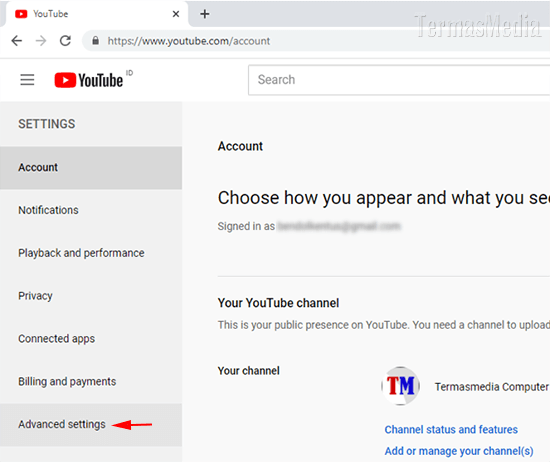
Task: Click Add or manage your channel(s)
Action: 459,451
